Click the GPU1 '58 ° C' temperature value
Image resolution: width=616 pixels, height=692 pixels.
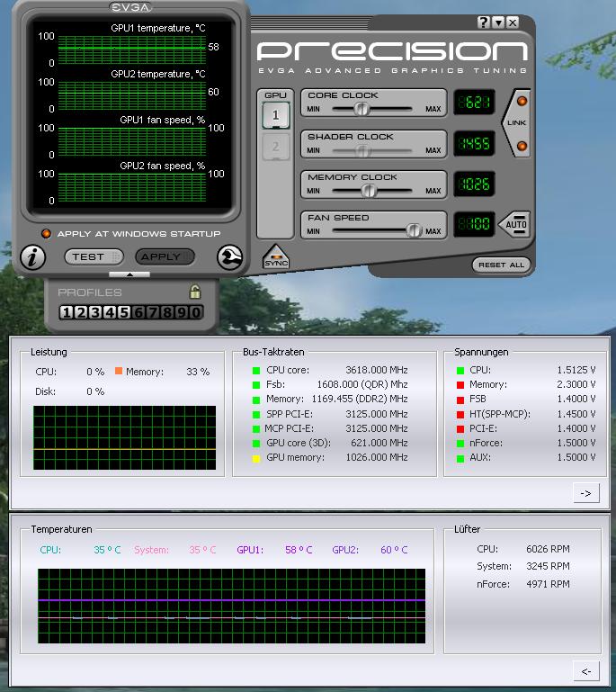click(299, 550)
